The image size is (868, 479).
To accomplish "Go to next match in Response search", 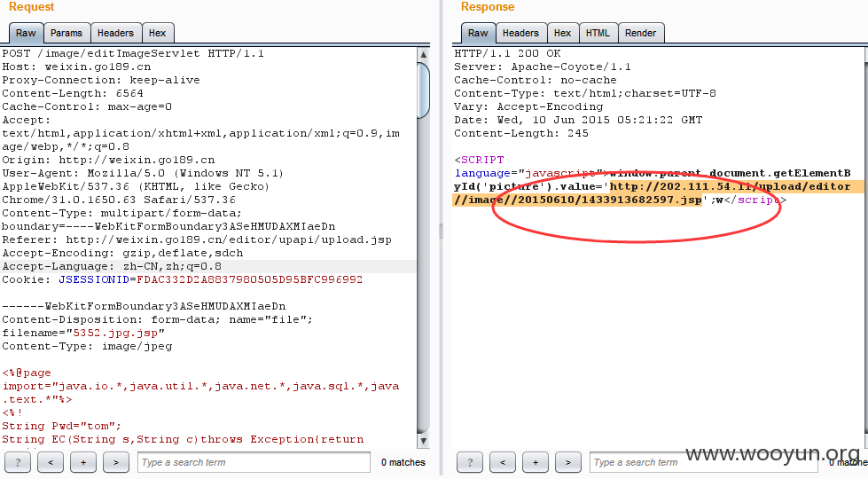I will pos(568,462).
